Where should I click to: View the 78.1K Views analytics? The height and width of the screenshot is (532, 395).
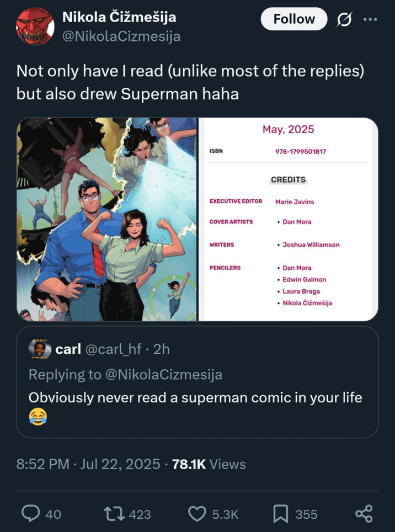[209, 464]
